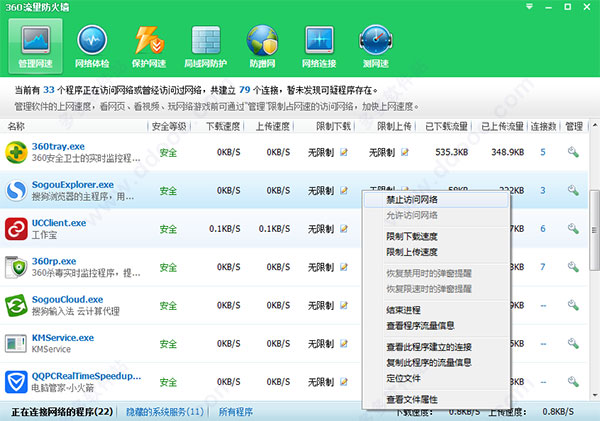Click the magnifier manage icon for 360tray.exe
600x421 pixels.
pos(573,152)
